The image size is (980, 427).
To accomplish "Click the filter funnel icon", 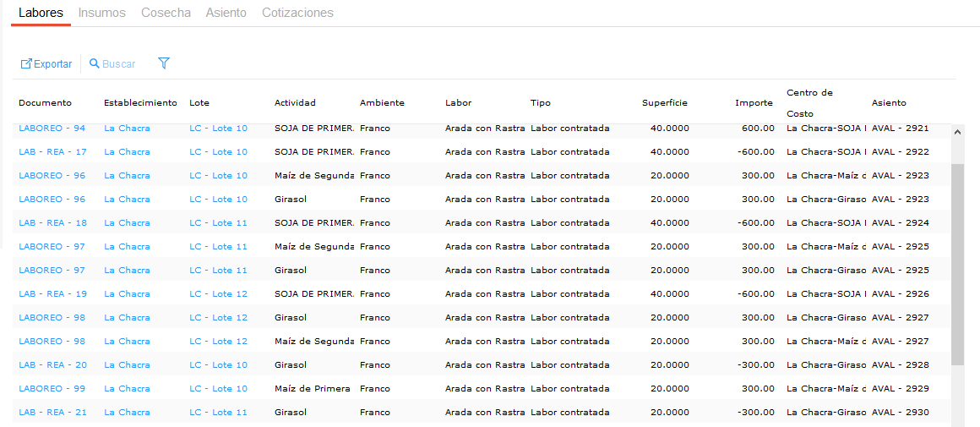I will (164, 63).
